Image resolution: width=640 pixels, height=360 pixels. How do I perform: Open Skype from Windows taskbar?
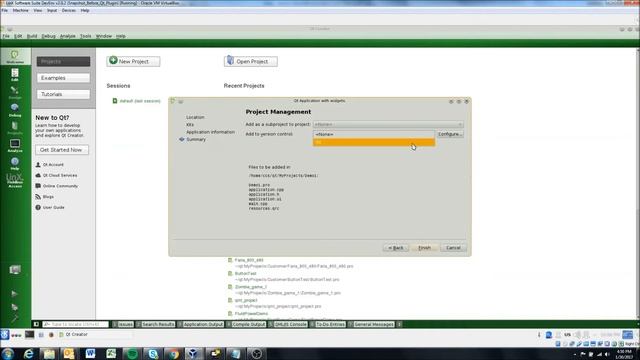153,353
